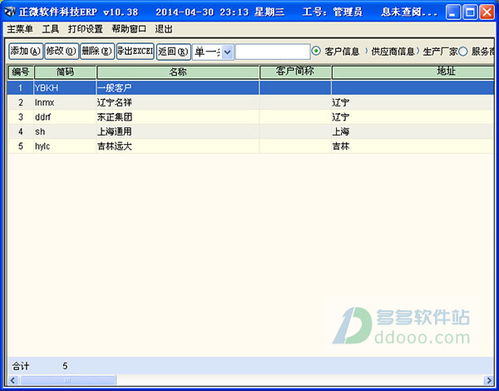Image resolution: width=499 pixels, height=391 pixels.
Task: Select the 客户信息 radio button
Action: (x=316, y=51)
